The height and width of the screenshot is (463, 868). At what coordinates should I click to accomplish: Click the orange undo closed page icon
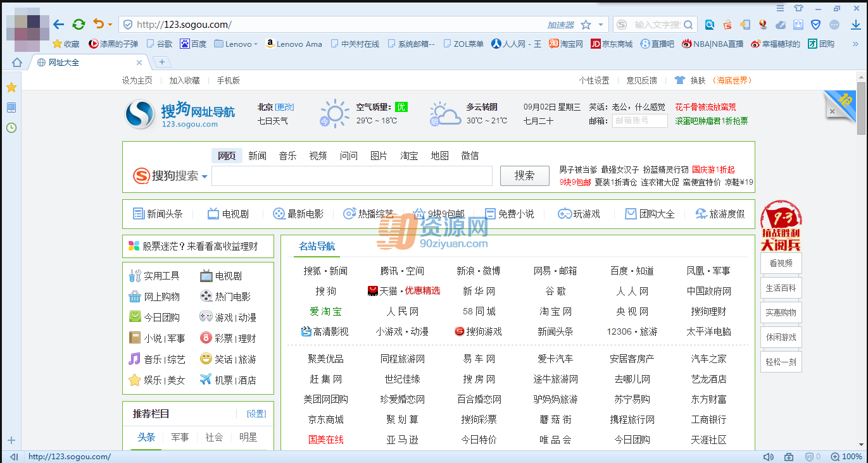[98, 24]
